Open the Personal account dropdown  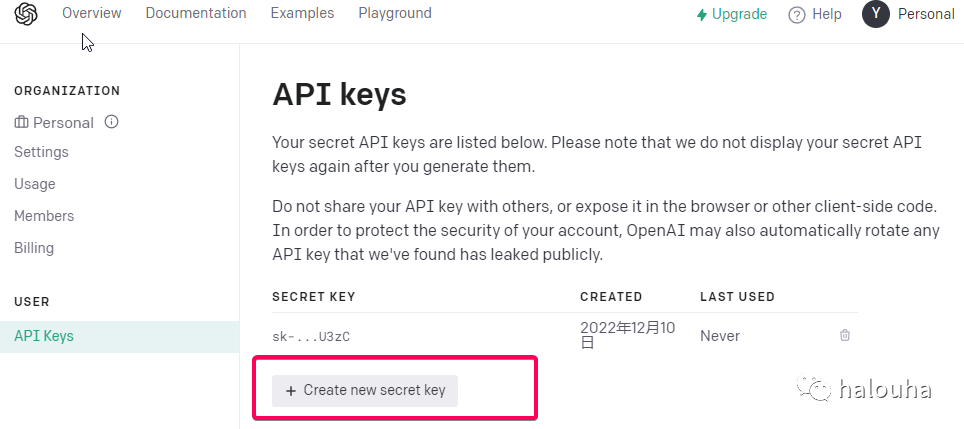pyautogui.click(x=926, y=14)
